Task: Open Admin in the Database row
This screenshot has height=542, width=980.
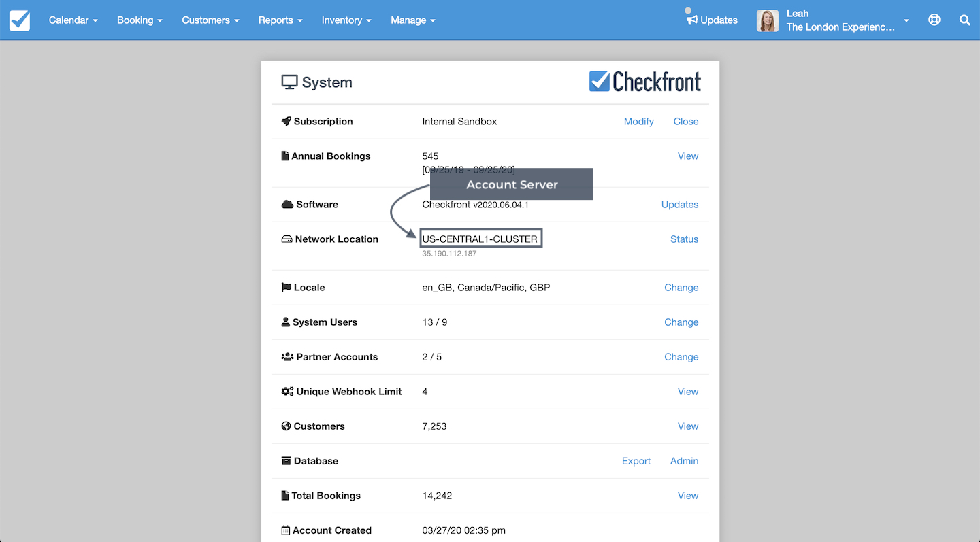Action: pyautogui.click(x=684, y=460)
